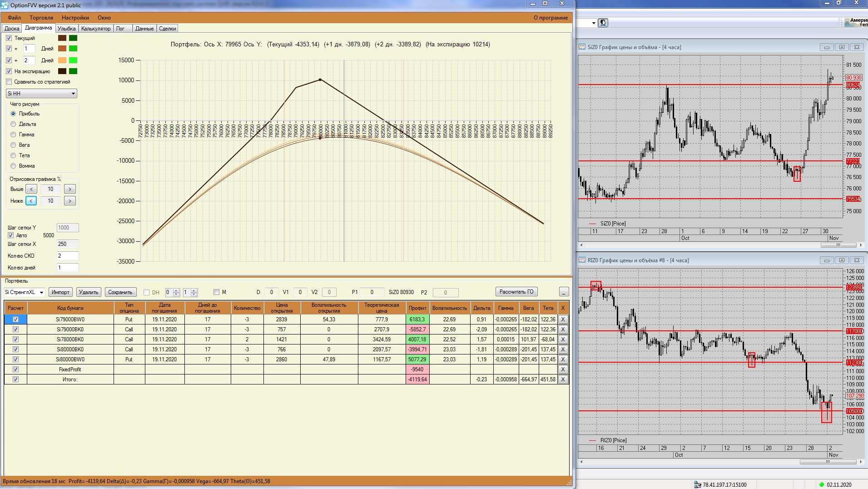Minimize the RIZ0 chart window

pos(827,260)
